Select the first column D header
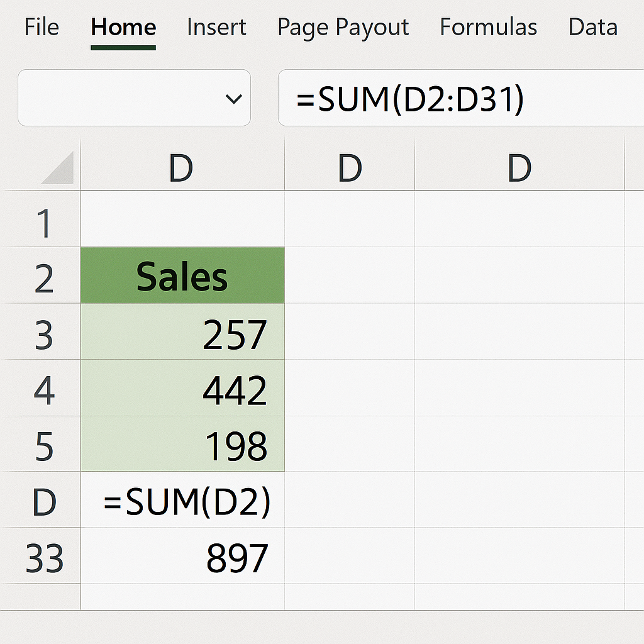This screenshot has width=644, height=644. pyautogui.click(x=182, y=165)
